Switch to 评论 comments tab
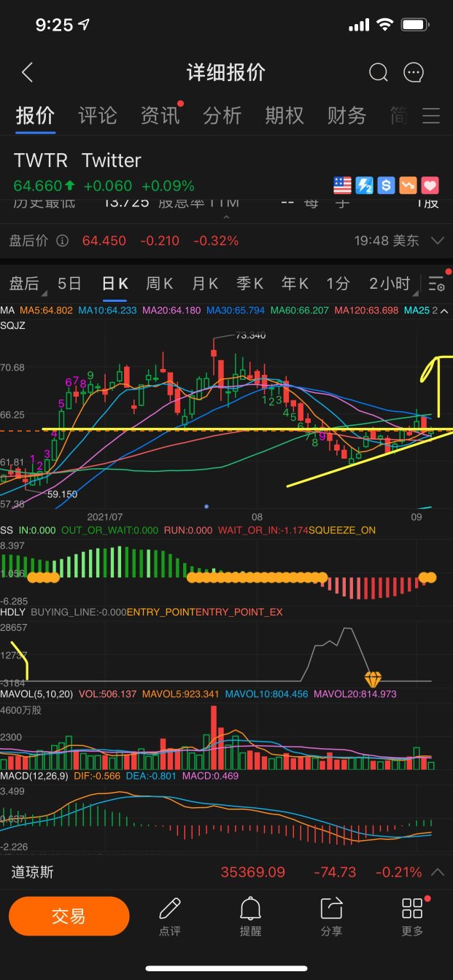The width and height of the screenshot is (453, 980). point(97,115)
